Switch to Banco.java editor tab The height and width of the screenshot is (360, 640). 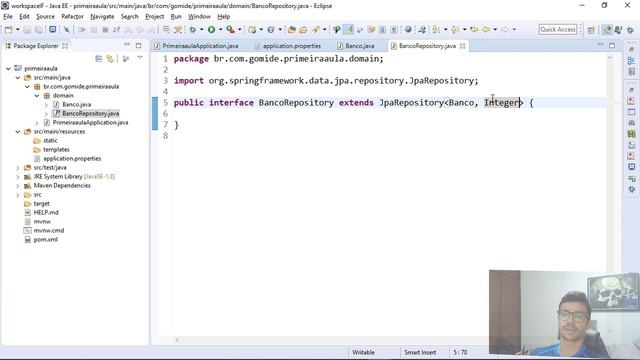356,46
